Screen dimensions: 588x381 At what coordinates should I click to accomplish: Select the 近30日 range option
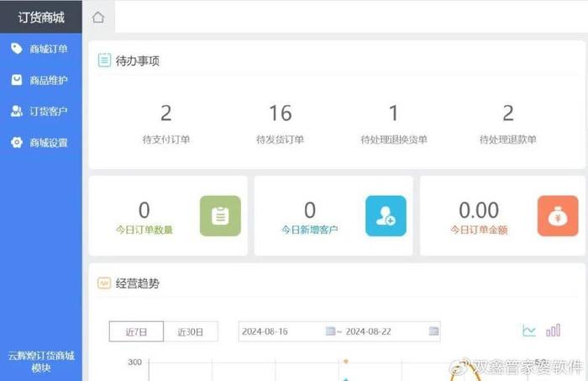(190, 331)
